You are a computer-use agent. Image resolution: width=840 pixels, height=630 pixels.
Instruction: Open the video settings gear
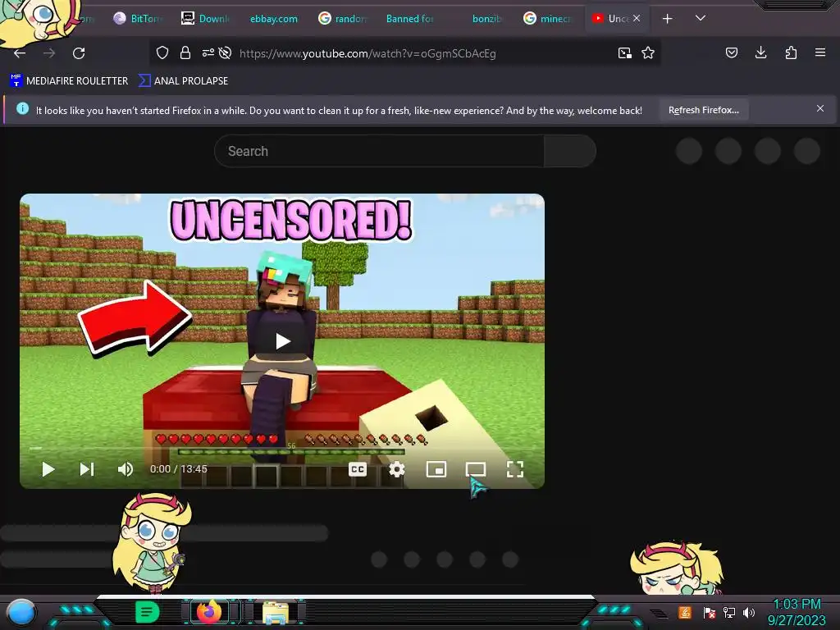396,469
